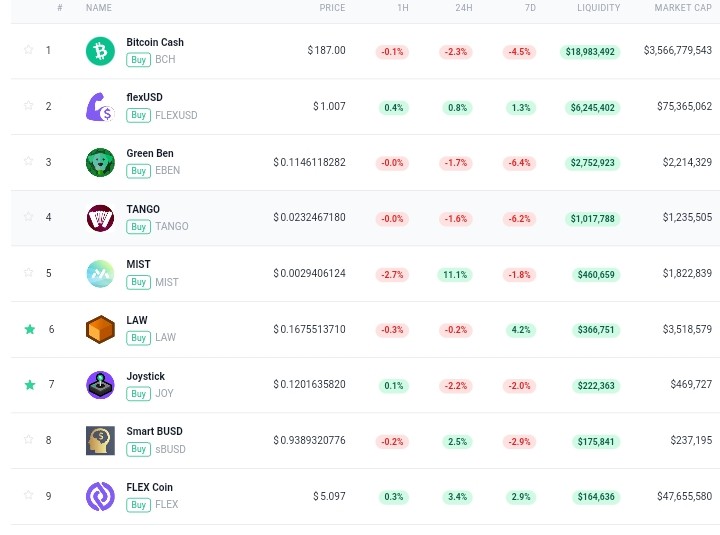
Task: Sort by the LIQUIDITY column header
Action: click(598, 8)
